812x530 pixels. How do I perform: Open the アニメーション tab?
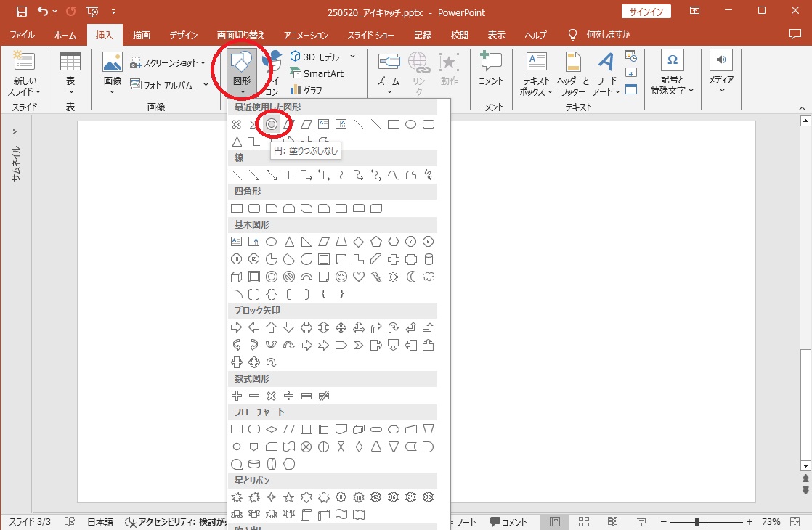(306, 35)
